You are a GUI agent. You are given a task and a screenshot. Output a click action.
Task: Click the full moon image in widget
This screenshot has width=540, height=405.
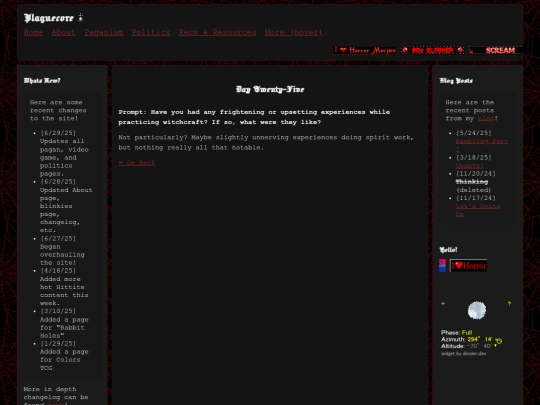point(477,310)
